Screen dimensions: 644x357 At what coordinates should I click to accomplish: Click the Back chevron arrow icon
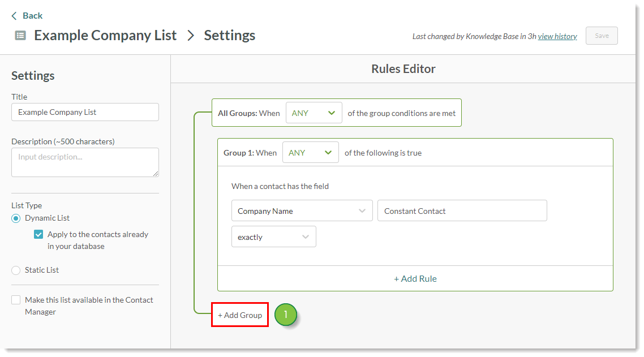pos(14,16)
